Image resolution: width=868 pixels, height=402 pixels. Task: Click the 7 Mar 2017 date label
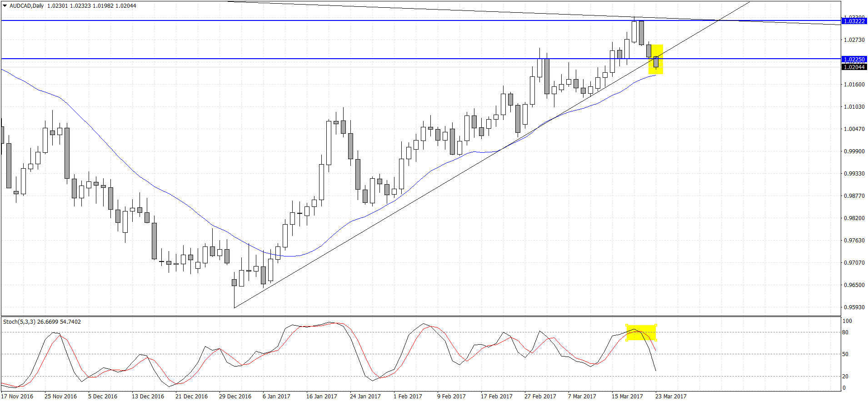[x=582, y=397]
